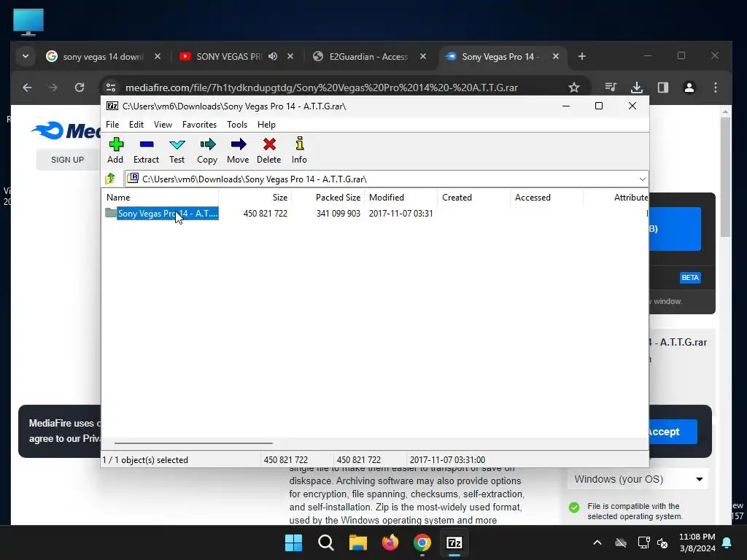Toggle Chrome side panel
747x560 pixels.
point(662,87)
